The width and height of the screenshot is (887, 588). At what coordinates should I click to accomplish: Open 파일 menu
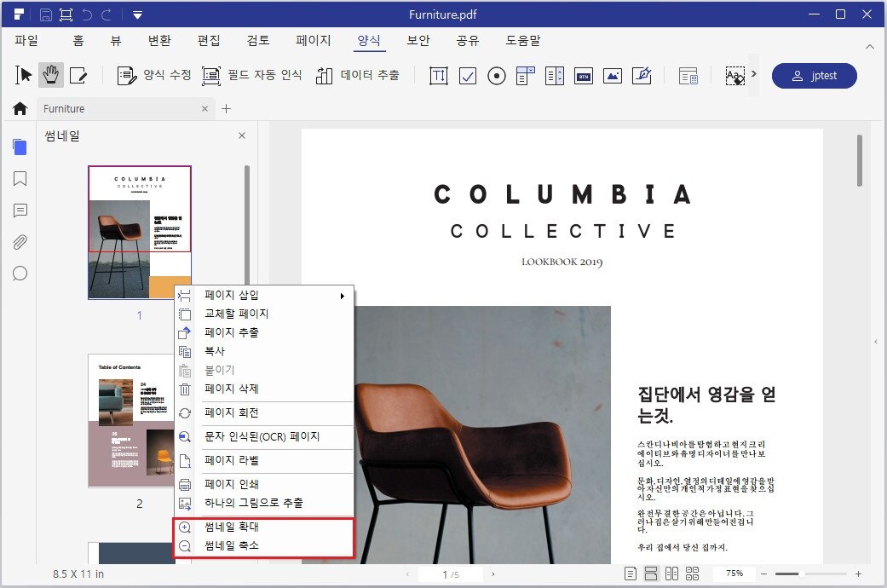point(26,41)
